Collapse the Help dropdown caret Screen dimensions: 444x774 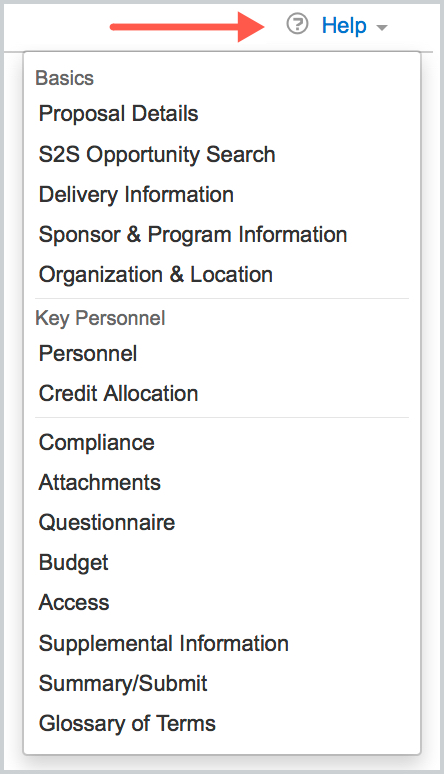point(381,27)
